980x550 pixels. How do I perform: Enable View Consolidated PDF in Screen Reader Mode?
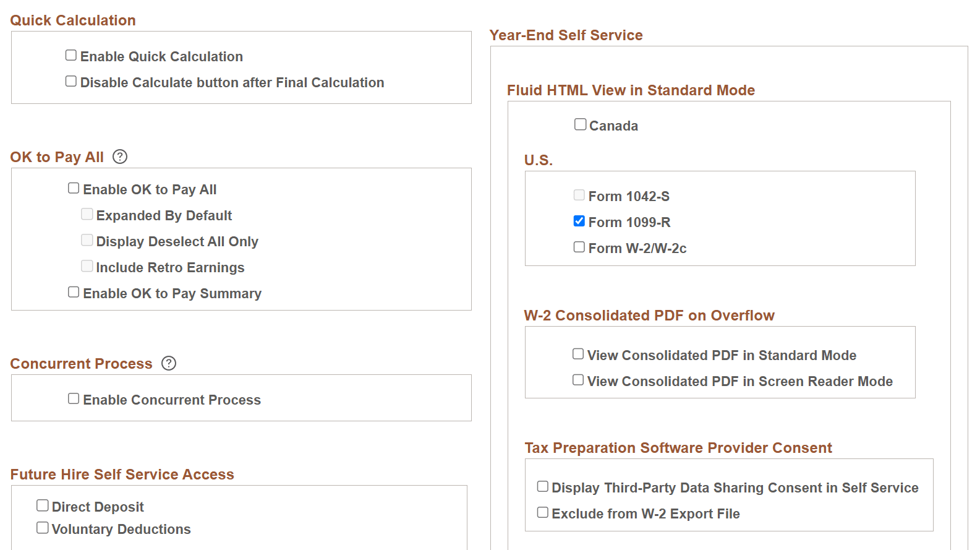(x=578, y=380)
